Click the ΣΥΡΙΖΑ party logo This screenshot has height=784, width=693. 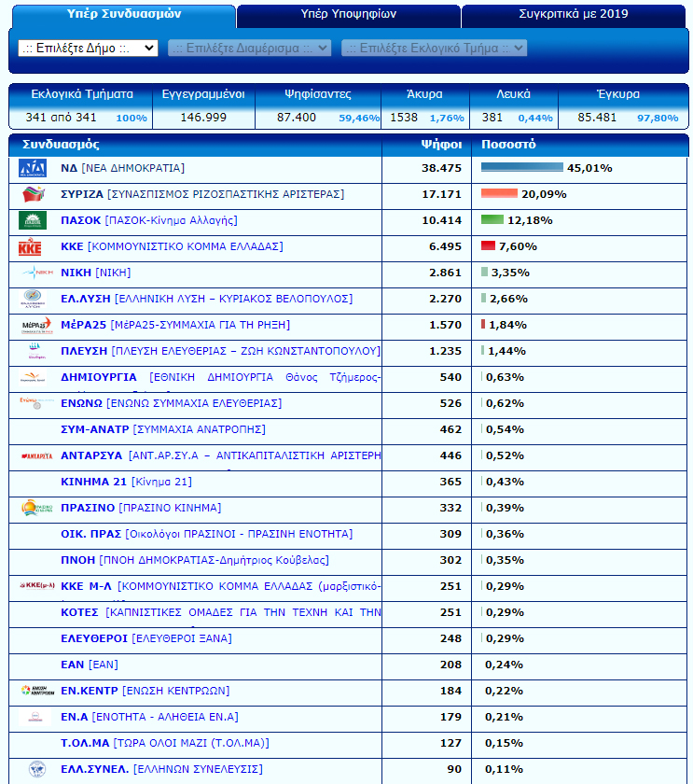pos(34,194)
